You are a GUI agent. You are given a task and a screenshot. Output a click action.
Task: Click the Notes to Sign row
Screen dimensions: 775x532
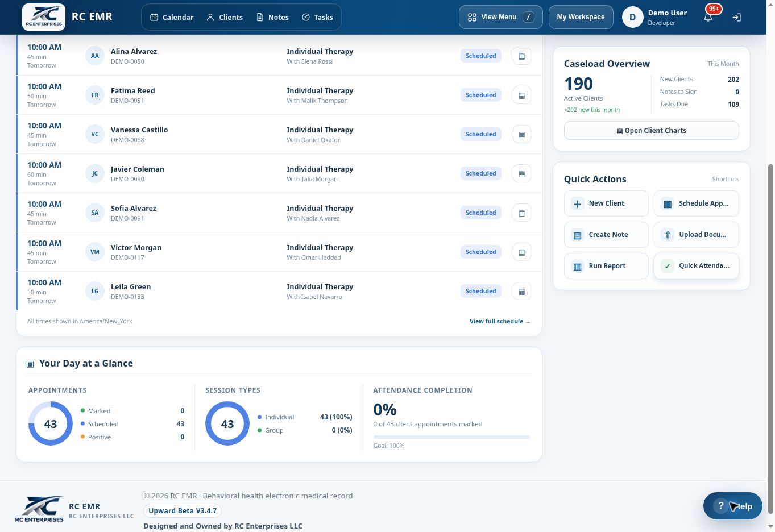click(x=699, y=92)
